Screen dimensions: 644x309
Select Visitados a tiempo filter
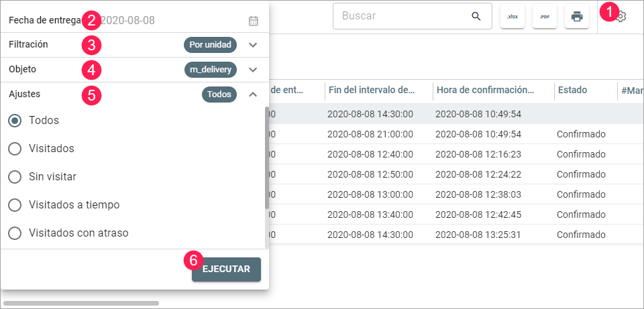coord(15,205)
